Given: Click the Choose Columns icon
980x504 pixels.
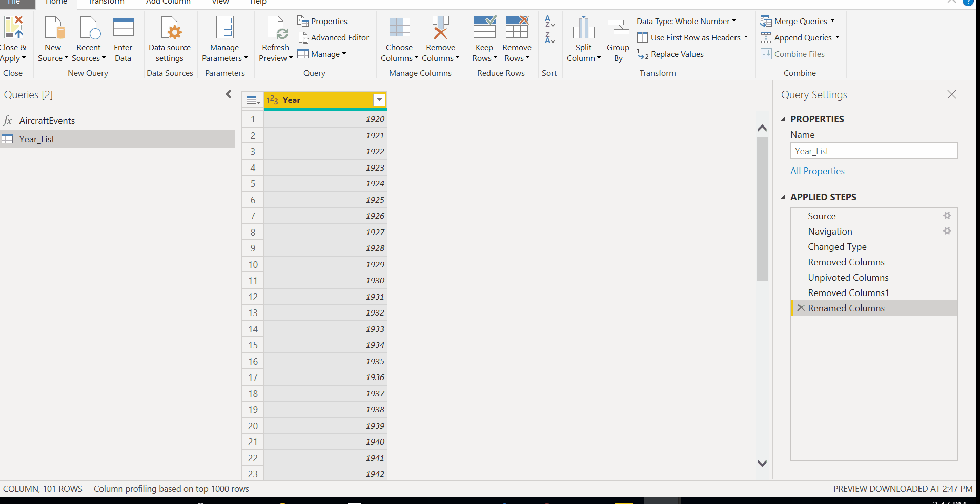Looking at the screenshot, I should coord(399,28).
